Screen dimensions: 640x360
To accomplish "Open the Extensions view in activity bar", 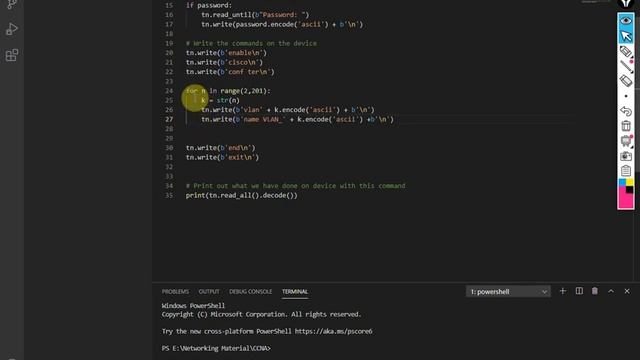I will click(12, 55).
